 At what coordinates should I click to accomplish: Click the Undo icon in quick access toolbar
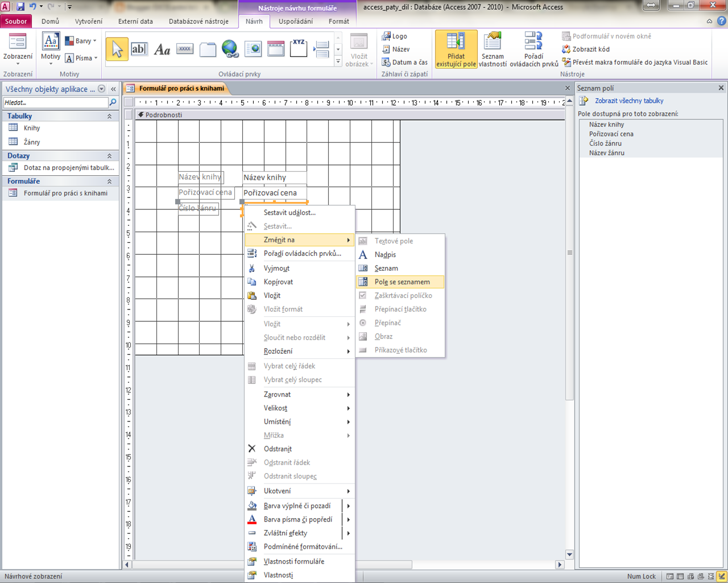(33, 7)
